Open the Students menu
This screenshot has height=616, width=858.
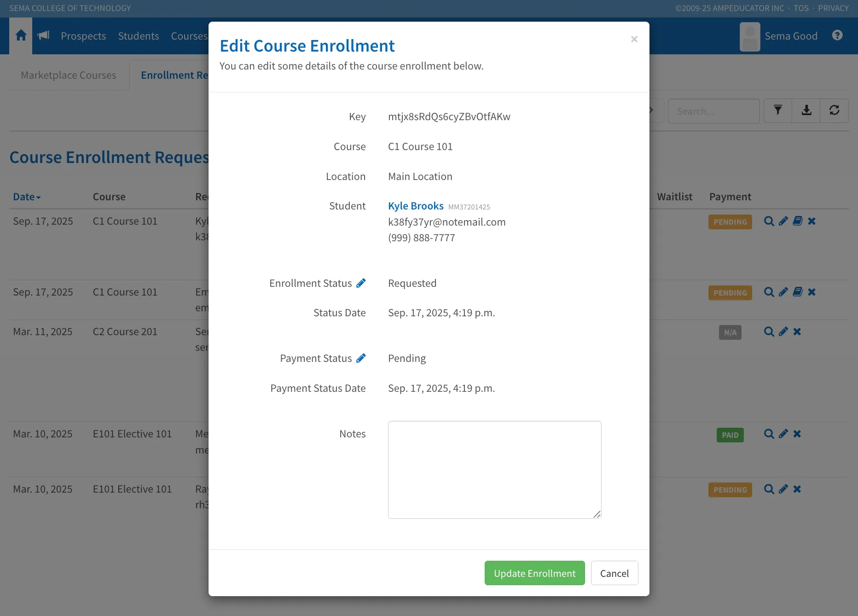pos(139,36)
